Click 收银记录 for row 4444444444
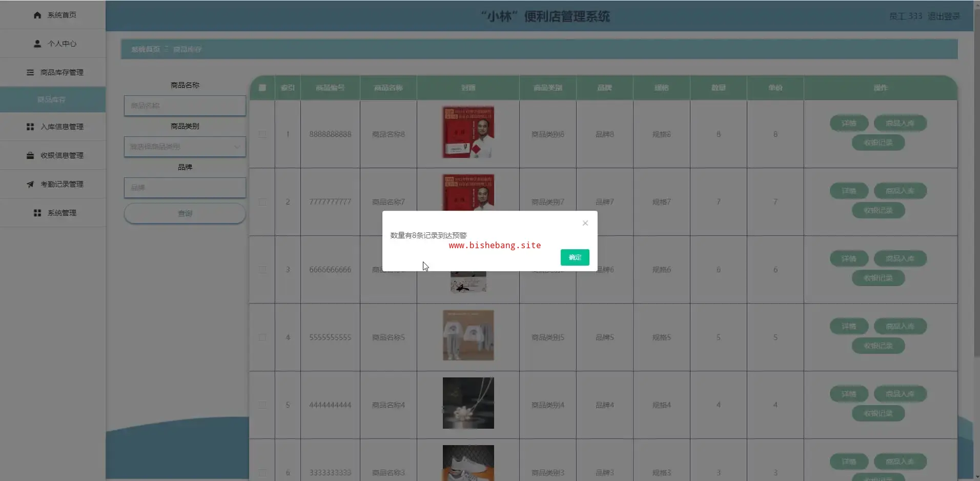Screen dimensions: 980x481 point(878,413)
